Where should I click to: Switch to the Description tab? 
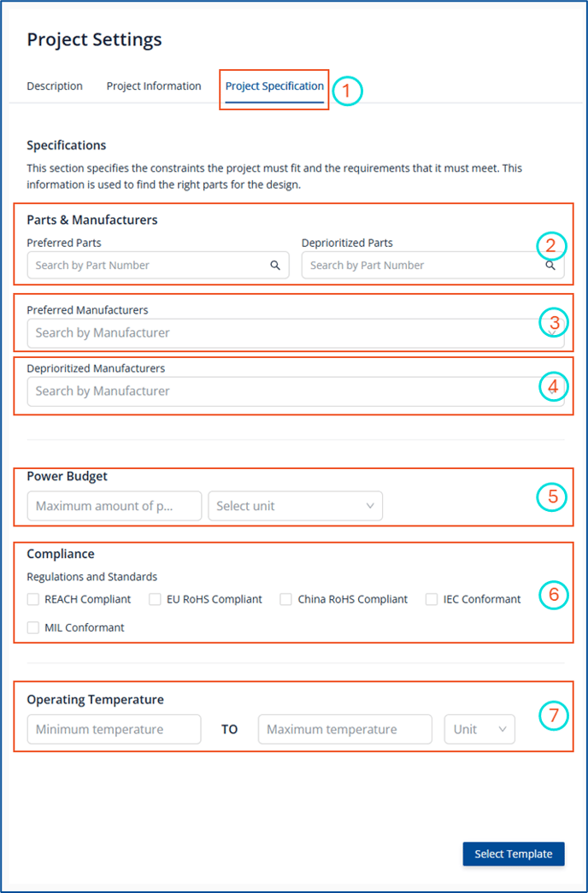click(x=55, y=86)
